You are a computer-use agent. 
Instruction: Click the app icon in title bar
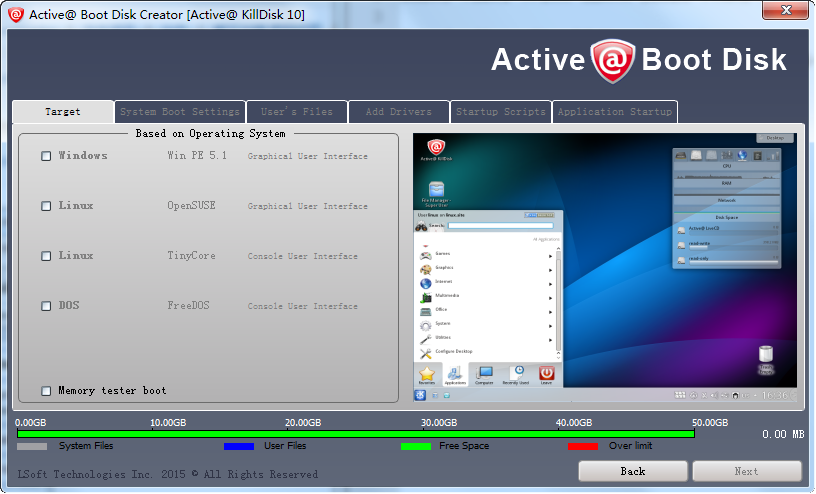click(x=15, y=14)
